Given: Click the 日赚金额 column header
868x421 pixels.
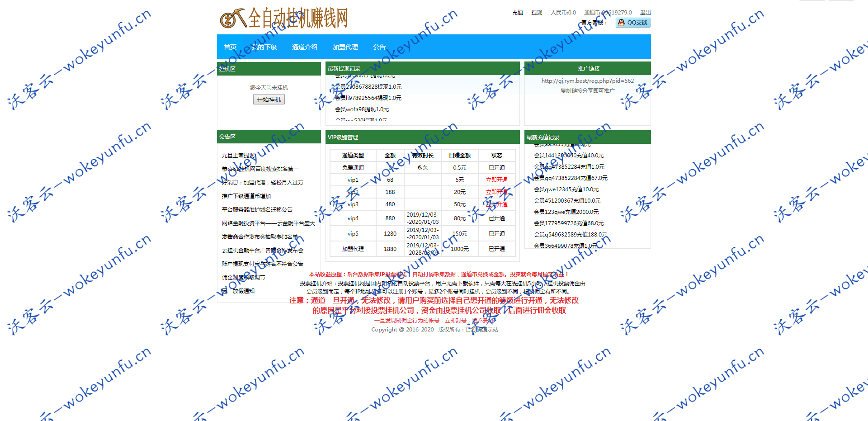Looking at the screenshot, I should tap(460, 156).
